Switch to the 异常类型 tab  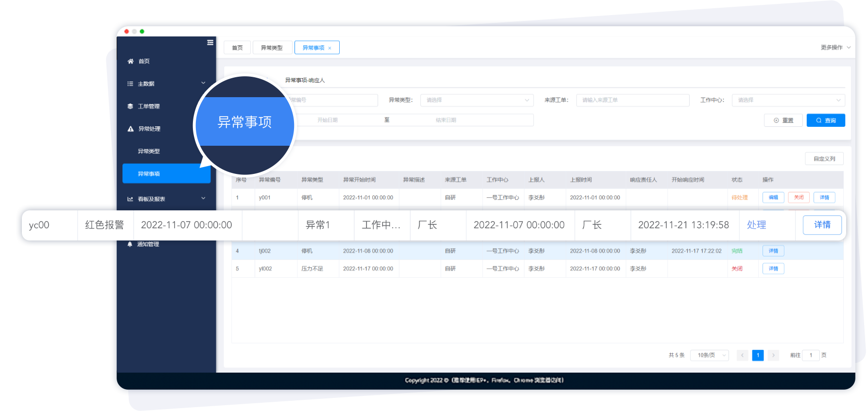pos(272,48)
